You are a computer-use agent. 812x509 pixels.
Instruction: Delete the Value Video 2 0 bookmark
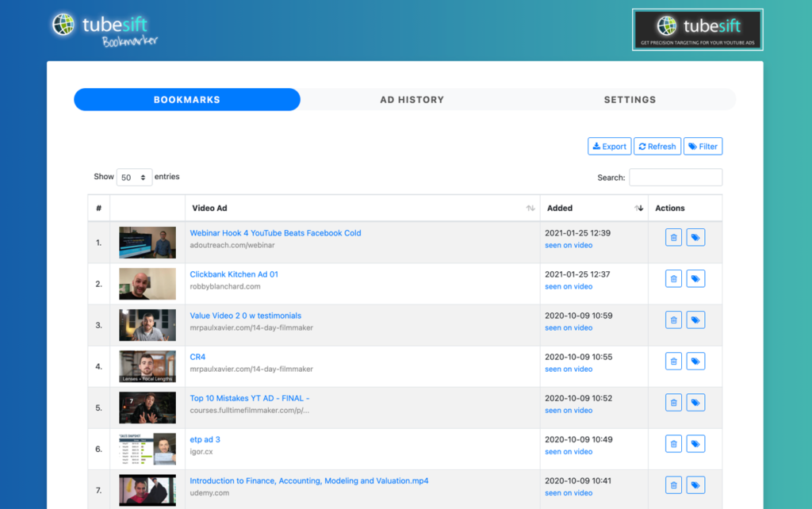673,320
